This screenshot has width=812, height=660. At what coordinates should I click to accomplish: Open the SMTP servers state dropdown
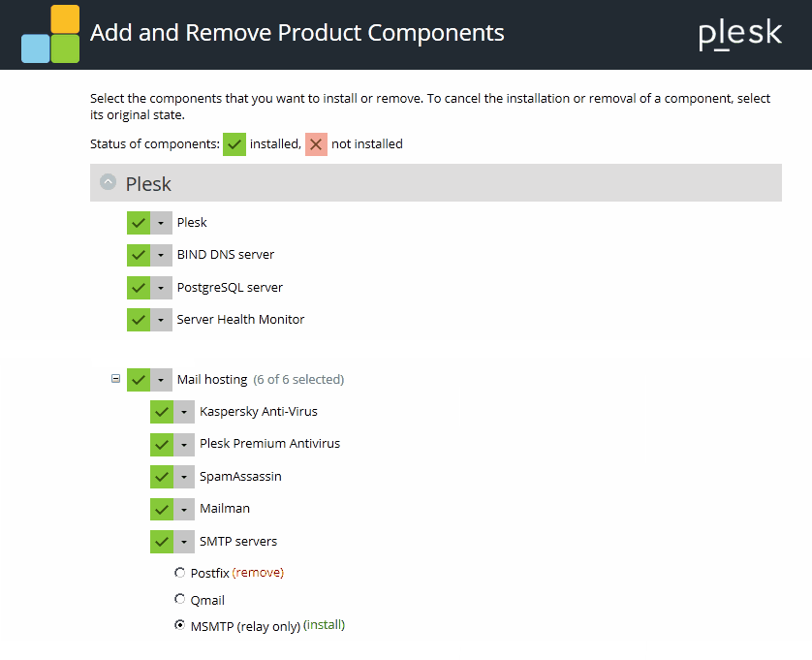[x=184, y=542]
